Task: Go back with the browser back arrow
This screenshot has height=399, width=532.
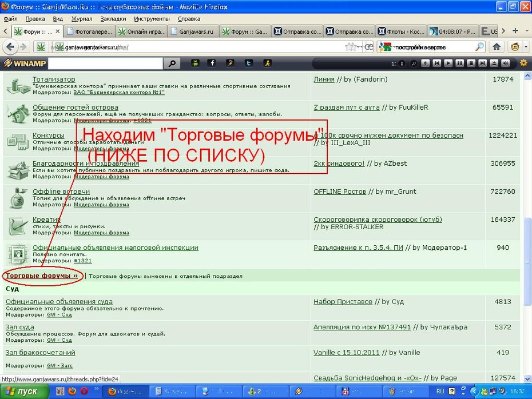Action: pos(10,47)
